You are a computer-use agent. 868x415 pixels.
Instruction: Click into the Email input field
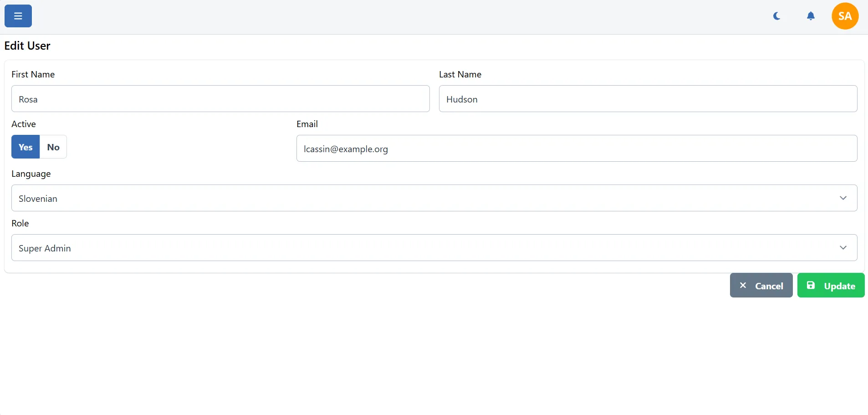577,149
